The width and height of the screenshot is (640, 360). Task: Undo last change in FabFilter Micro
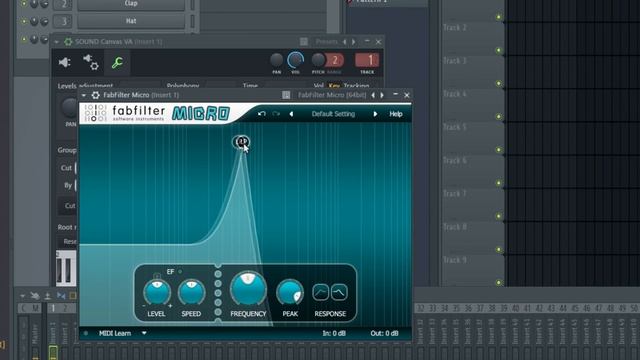coord(262,114)
